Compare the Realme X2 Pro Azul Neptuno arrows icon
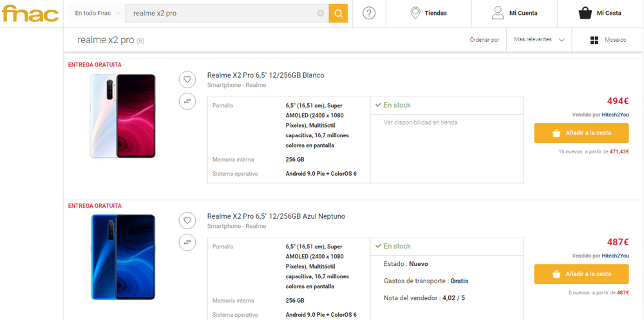The width and height of the screenshot is (644, 320). click(187, 242)
